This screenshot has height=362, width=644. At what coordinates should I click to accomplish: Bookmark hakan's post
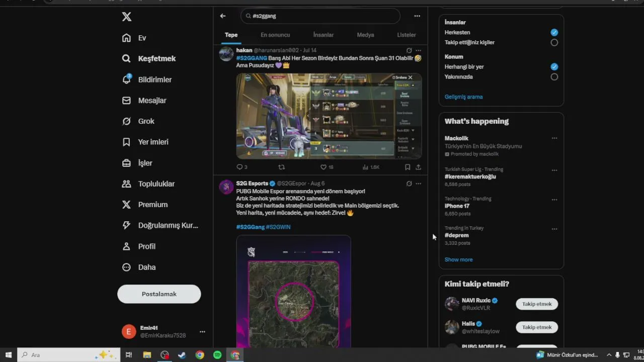(408, 167)
